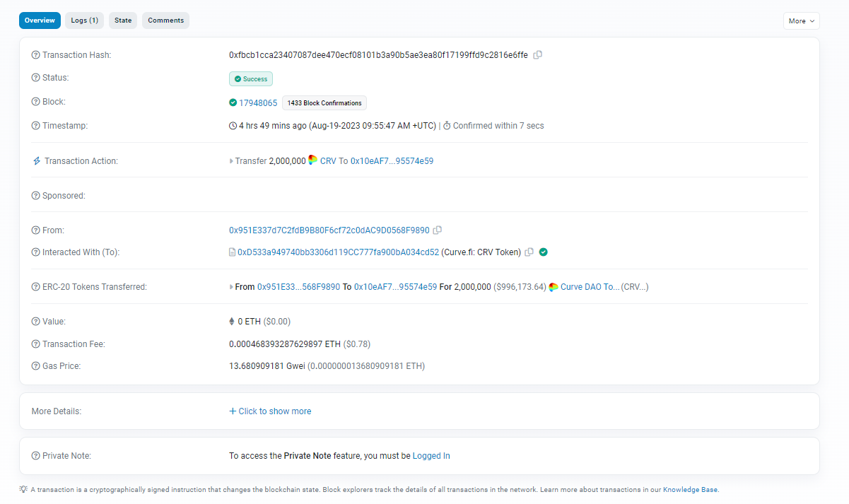Copy the transaction hash to clipboard
The height and width of the screenshot is (504, 849).
click(538, 55)
